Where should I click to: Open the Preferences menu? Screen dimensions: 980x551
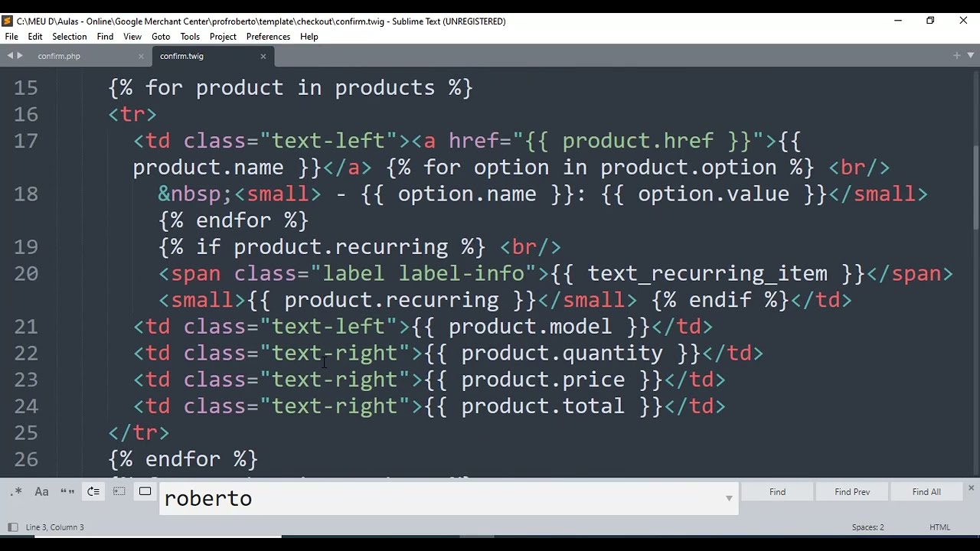268,37
